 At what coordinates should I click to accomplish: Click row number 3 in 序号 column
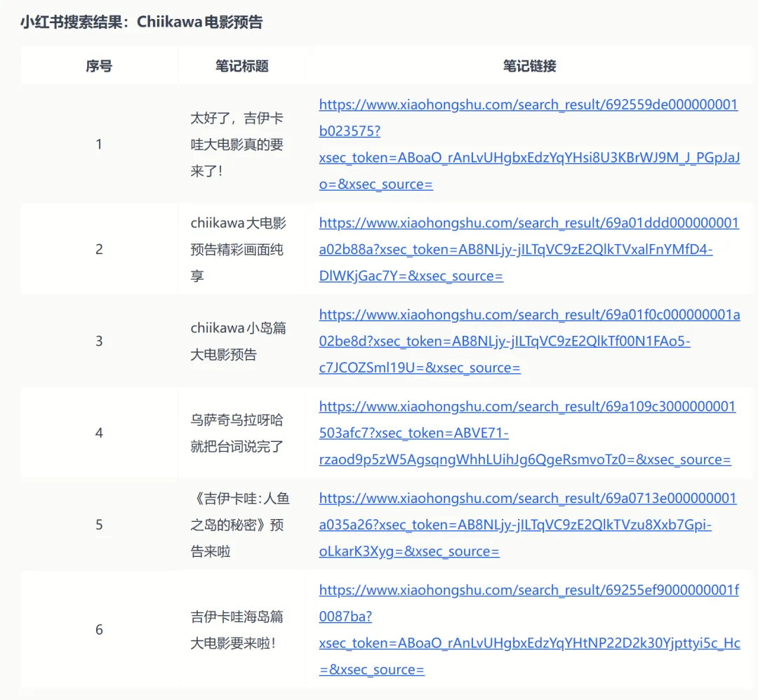99,341
